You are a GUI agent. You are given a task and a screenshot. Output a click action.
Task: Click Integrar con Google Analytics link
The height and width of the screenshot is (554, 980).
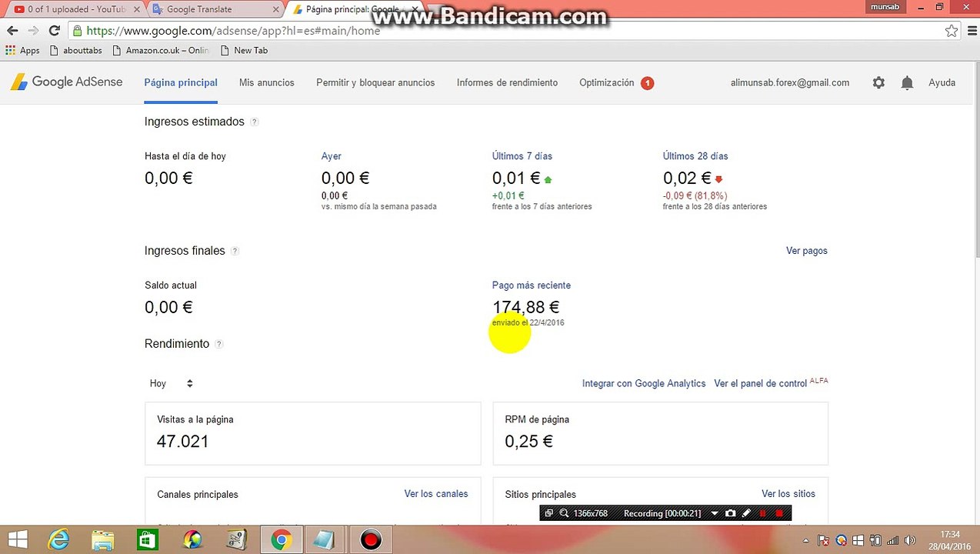coord(643,383)
